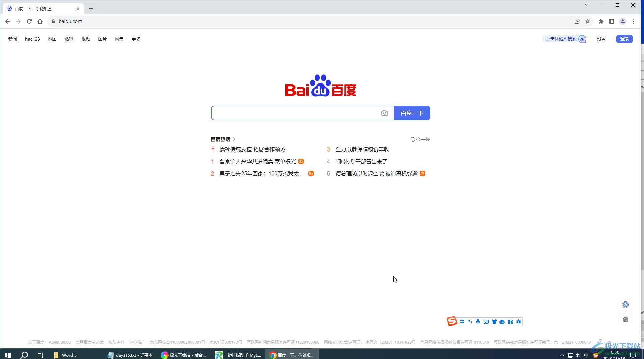Open the 网盘 navigation link
644x359 pixels.
[x=119, y=39]
